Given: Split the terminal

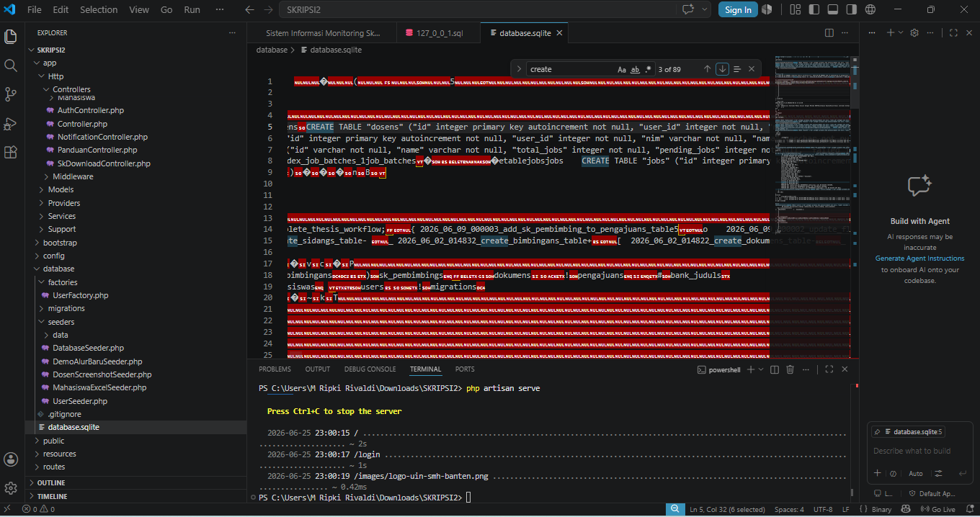Looking at the screenshot, I should [775, 369].
